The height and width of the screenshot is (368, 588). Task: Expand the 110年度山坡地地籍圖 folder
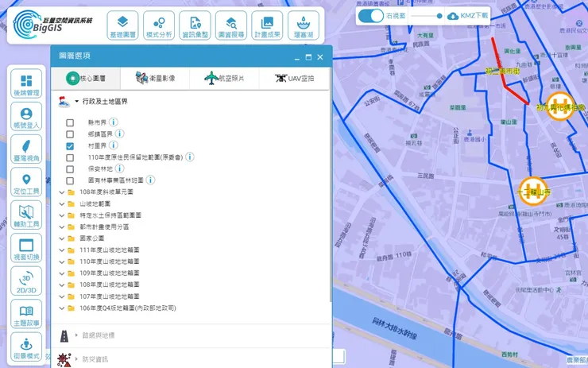[x=62, y=261]
